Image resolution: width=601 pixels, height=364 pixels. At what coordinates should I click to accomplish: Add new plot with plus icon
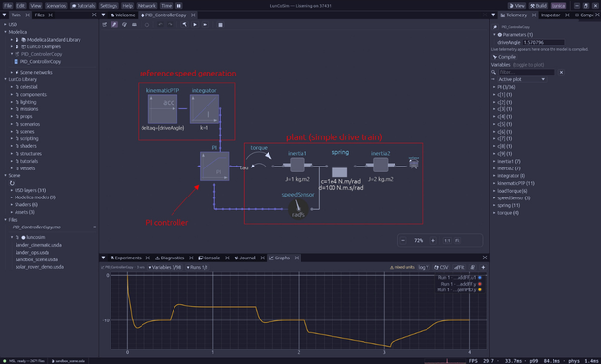(483, 267)
